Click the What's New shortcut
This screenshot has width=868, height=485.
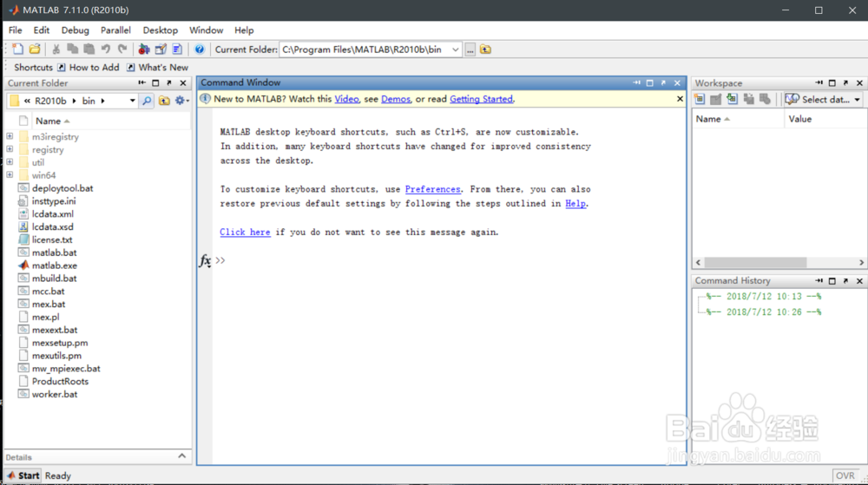(158, 68)
